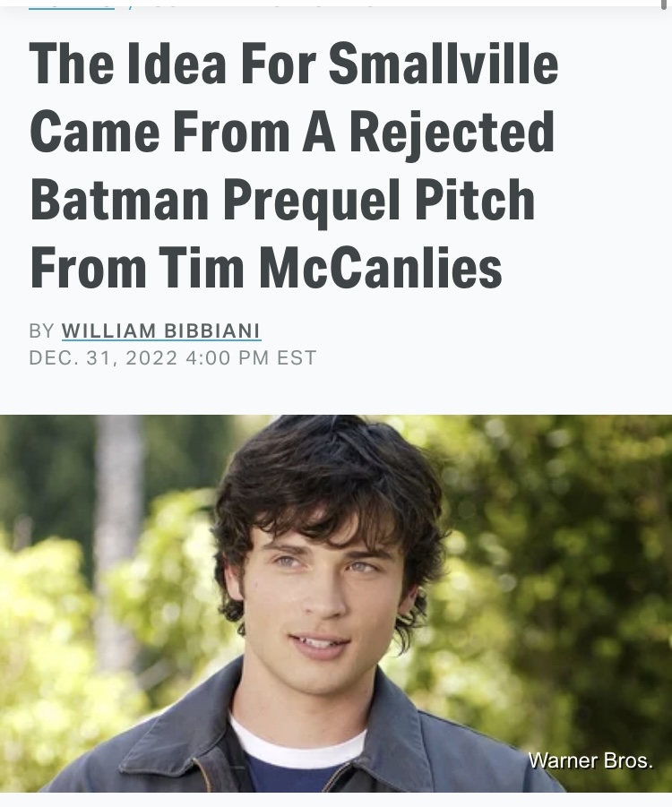Open the Smallville hero photo
The image size is (672, 807).
pyautogui.click(x=336, y=603)
